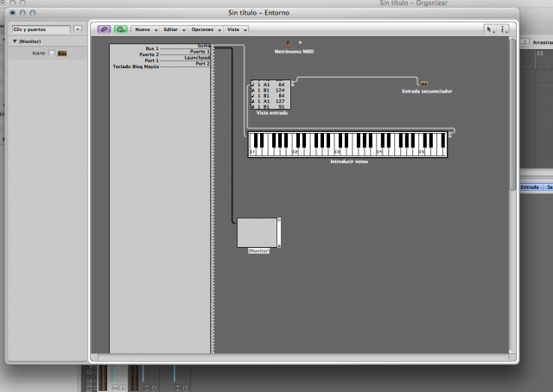Toggle the purple link button in toolbar
Image resolution: width=553 pixels, height=392 pixels.
tap(104, 29)
